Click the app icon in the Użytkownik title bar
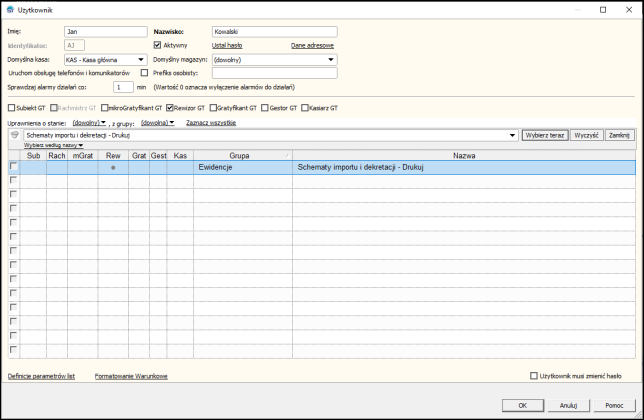Screen dimensions: 644x420 (10, 9)
